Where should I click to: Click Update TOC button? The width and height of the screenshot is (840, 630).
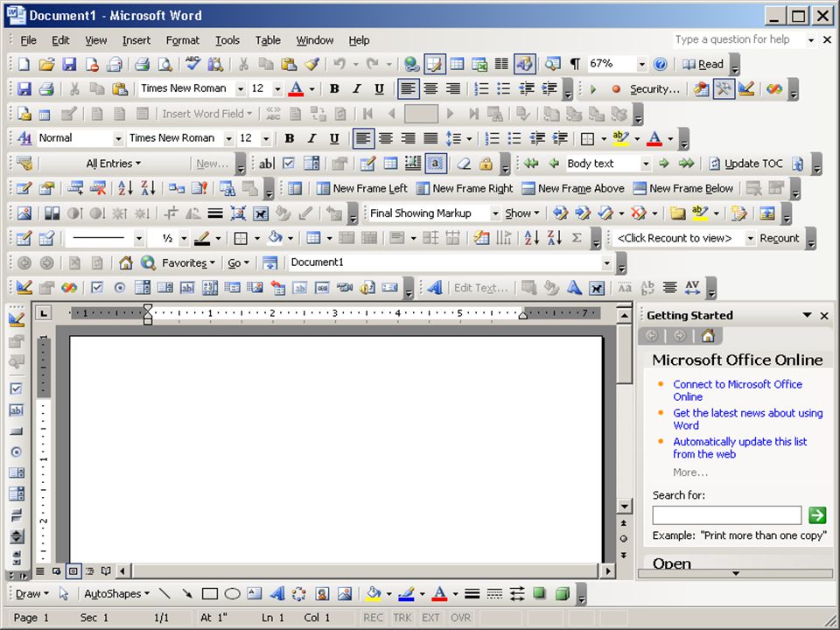pyautogui.click(x=745, y=164)
